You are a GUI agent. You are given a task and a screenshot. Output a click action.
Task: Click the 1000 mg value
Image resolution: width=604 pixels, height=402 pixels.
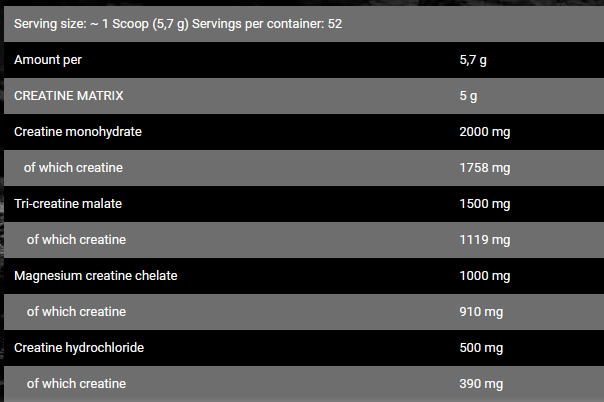pos(484,276)
